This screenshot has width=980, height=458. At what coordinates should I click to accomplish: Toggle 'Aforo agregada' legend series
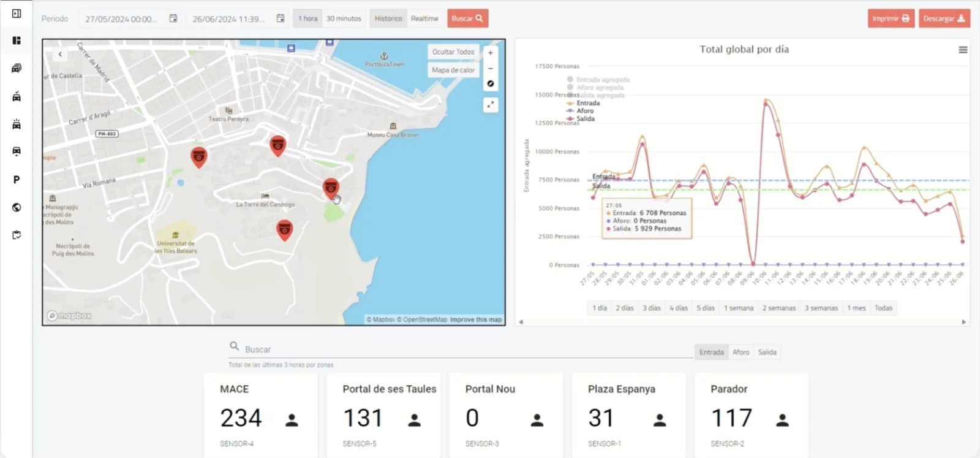pos(596,88)
